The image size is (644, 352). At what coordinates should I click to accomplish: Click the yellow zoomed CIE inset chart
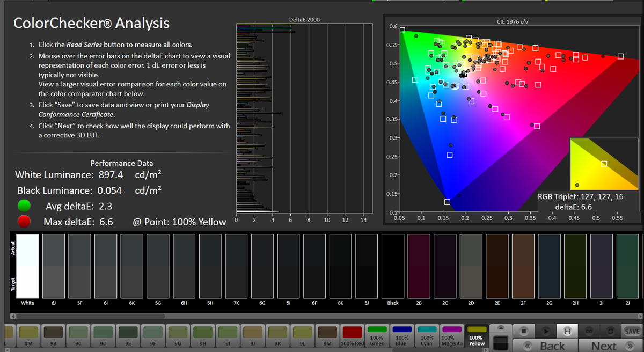pos(605,165)
